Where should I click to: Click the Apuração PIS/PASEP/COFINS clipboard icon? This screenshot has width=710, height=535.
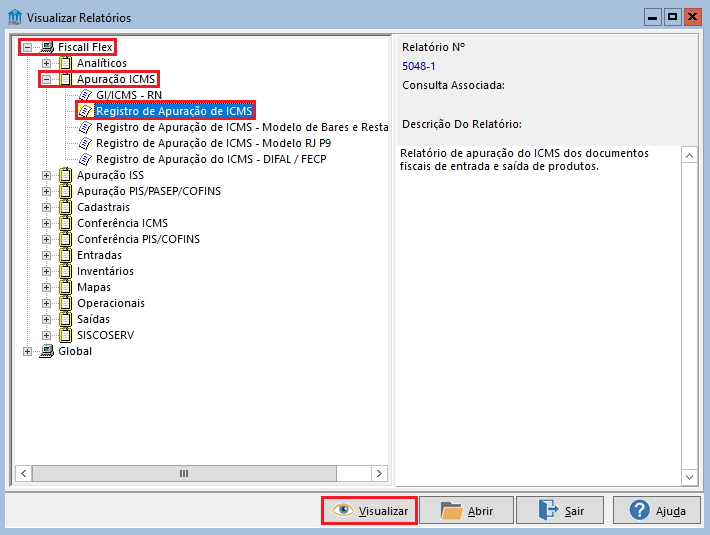click(x=66, y=191)
